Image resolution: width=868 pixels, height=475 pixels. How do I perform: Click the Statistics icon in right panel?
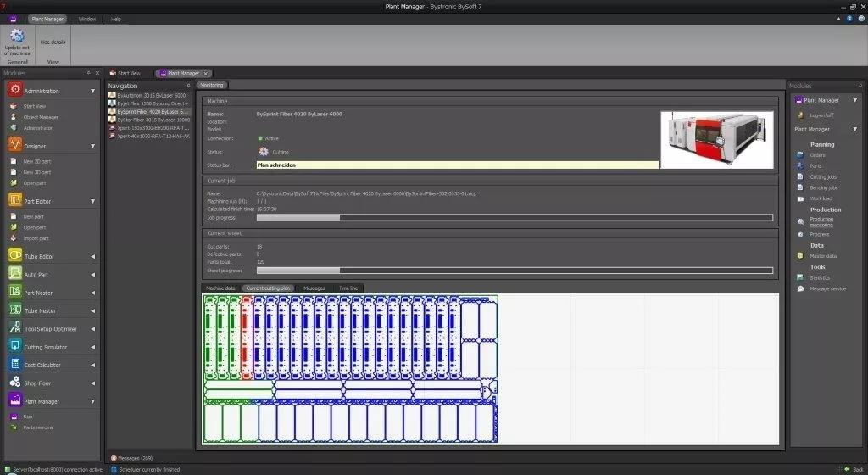tap(800, 277)
